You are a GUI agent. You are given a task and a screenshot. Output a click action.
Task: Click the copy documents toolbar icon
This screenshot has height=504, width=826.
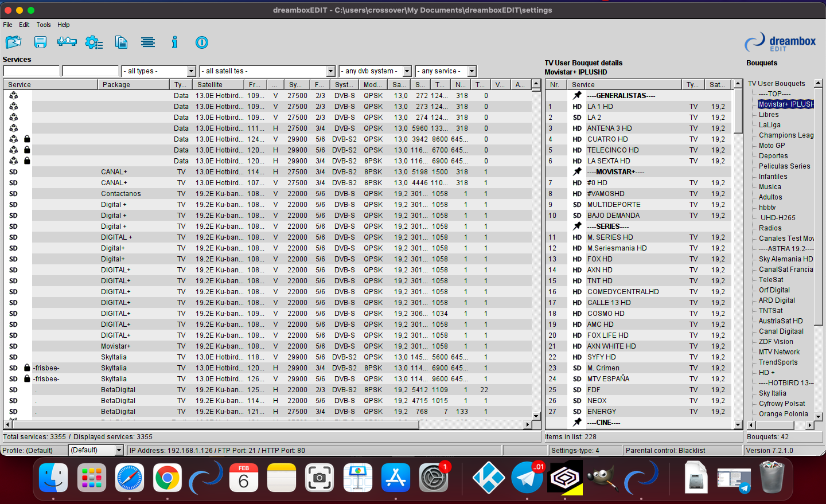point(121,42)
